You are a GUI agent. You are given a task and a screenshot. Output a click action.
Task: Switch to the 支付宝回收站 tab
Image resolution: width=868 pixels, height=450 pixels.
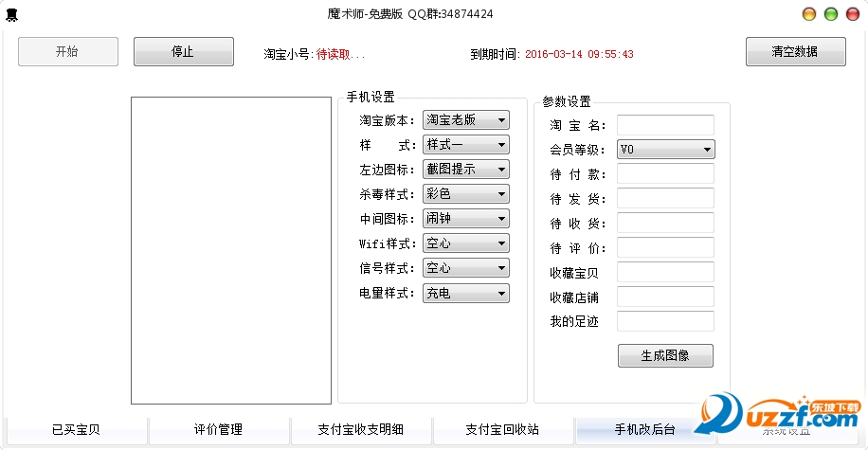(502, 430)
